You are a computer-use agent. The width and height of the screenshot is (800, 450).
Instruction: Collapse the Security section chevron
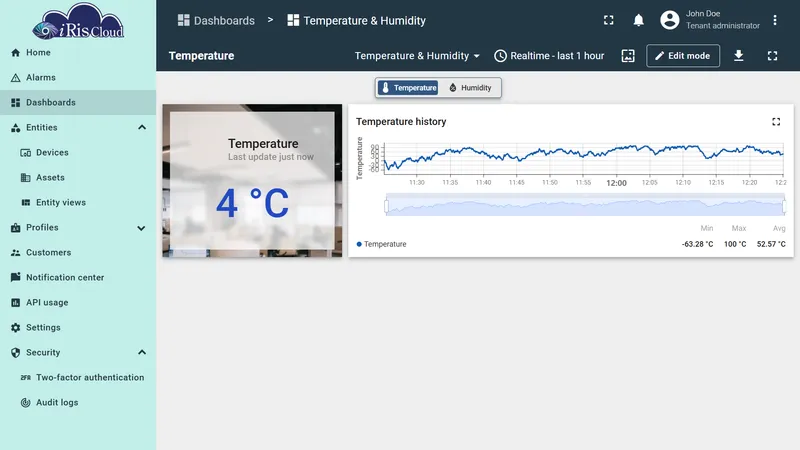point(142,353)
